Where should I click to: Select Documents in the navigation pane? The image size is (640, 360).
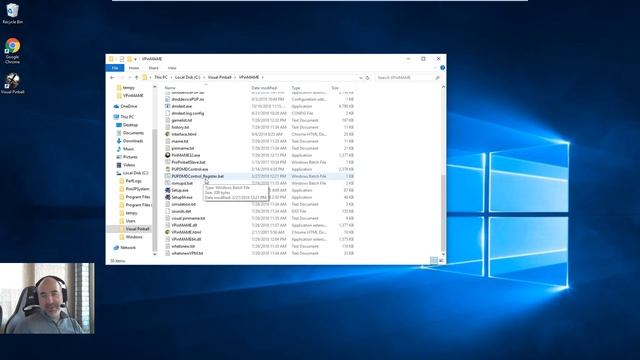133,133
